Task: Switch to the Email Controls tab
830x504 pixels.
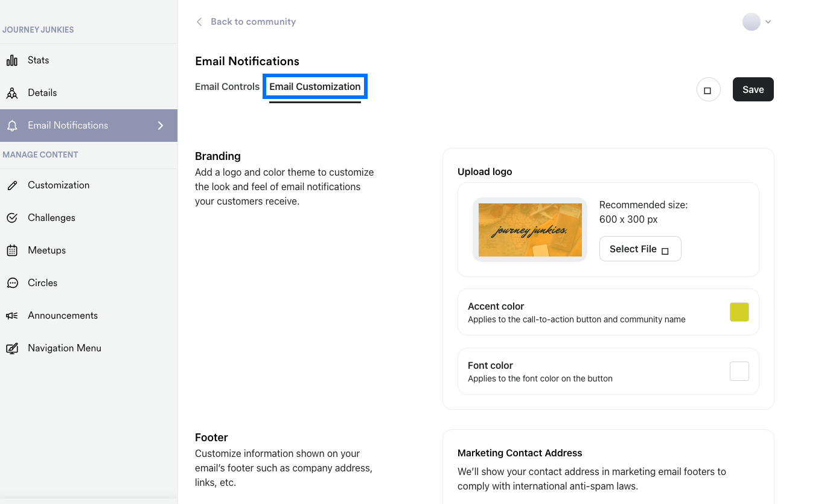Action: [227, 86]
